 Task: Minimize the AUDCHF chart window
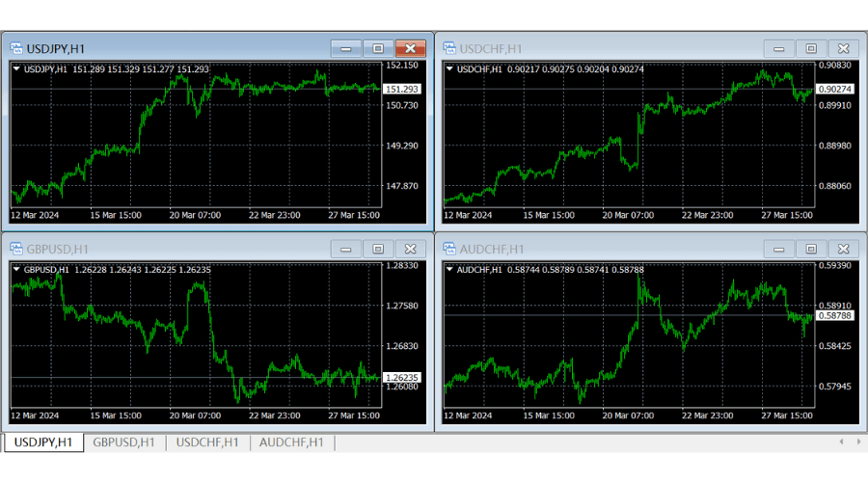(779, 249)
